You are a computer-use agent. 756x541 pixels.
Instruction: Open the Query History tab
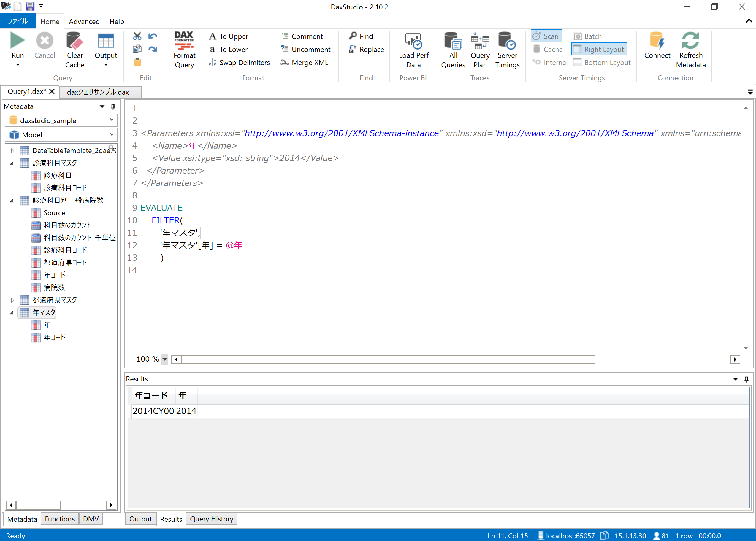pos(211,519)
